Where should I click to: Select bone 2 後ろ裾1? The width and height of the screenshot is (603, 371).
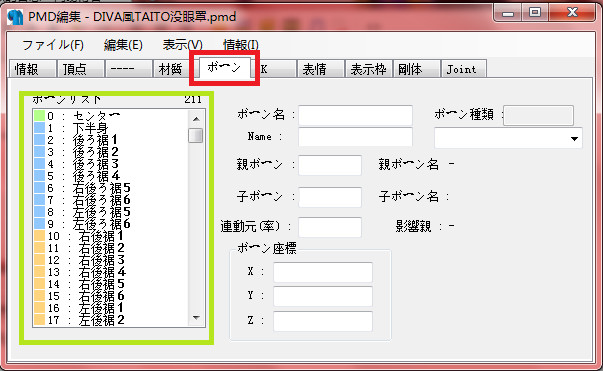click(110, 140)
